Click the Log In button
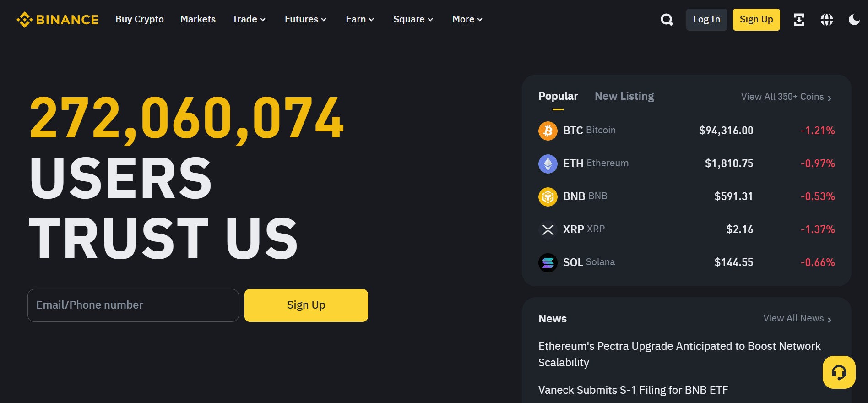 coord(706,20)
